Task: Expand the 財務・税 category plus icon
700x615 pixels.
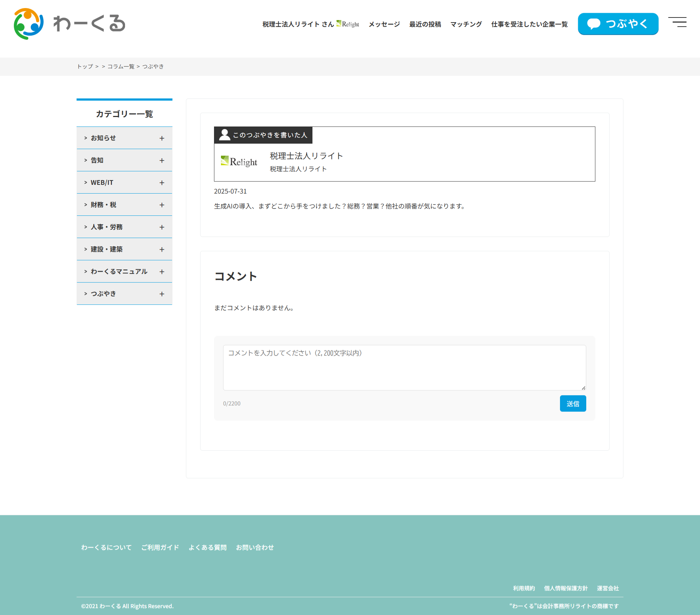Action: click(162, 205)
